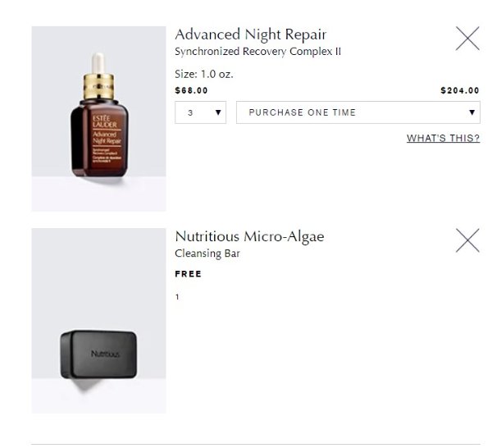Image resolution: width=492 pixels, height=448 pixels.
Task: Click the FREE price label
Action: 188,274
